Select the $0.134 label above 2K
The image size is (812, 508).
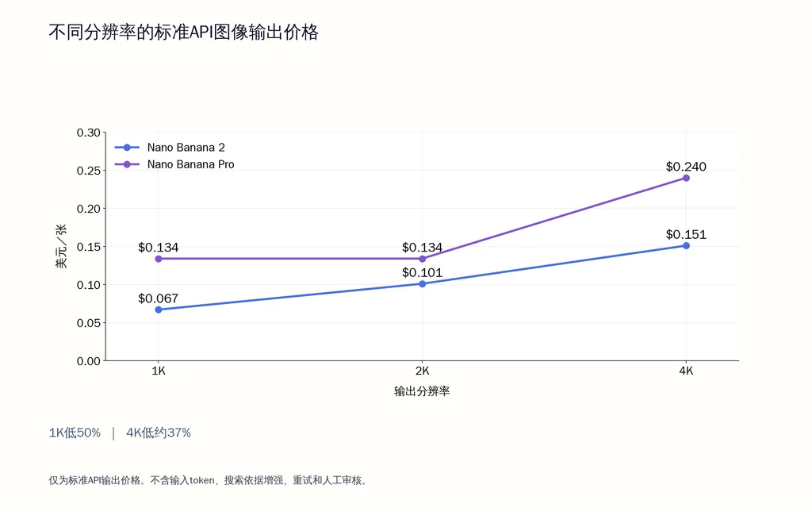[422, 248]
